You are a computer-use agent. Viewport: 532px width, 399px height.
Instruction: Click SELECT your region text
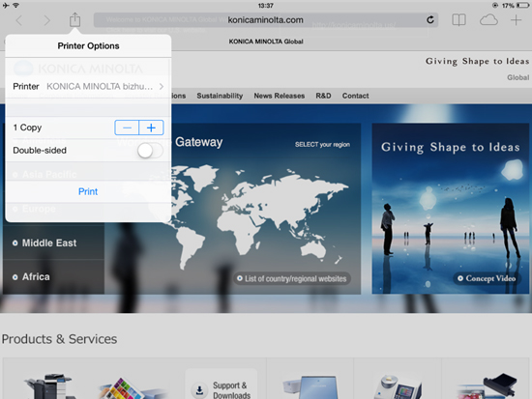coord(322,144)
